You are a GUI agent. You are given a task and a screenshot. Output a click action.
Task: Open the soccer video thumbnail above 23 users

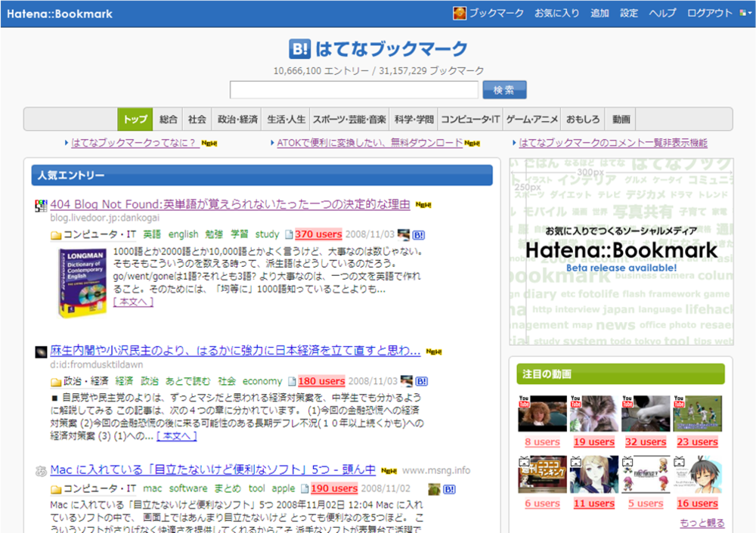pos(697,414)
